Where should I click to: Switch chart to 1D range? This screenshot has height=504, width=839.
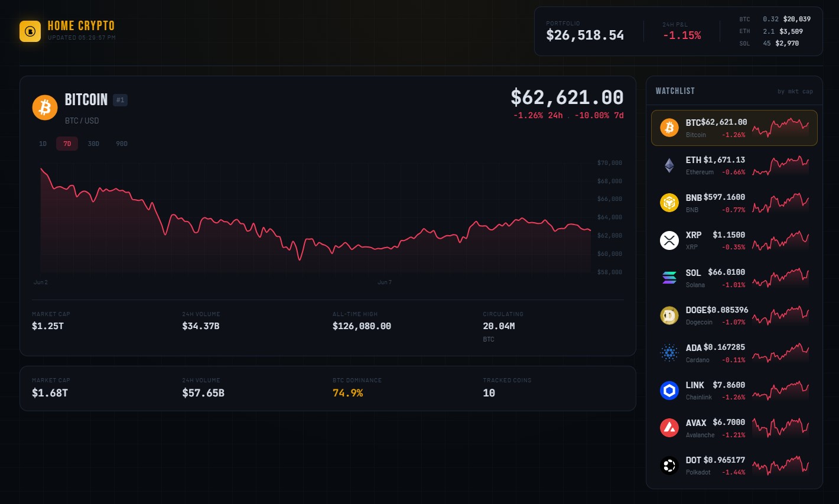[43, 144]
